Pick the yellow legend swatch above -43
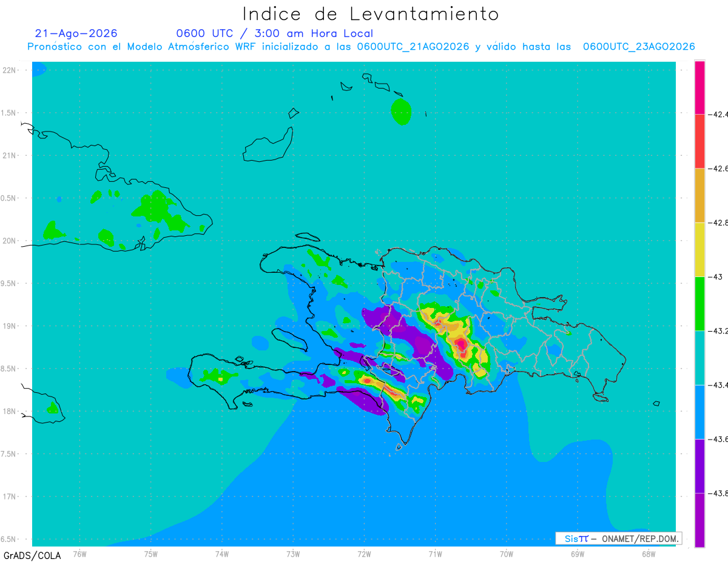The width and height of the screenshot is (728, 562). point(699,249)
